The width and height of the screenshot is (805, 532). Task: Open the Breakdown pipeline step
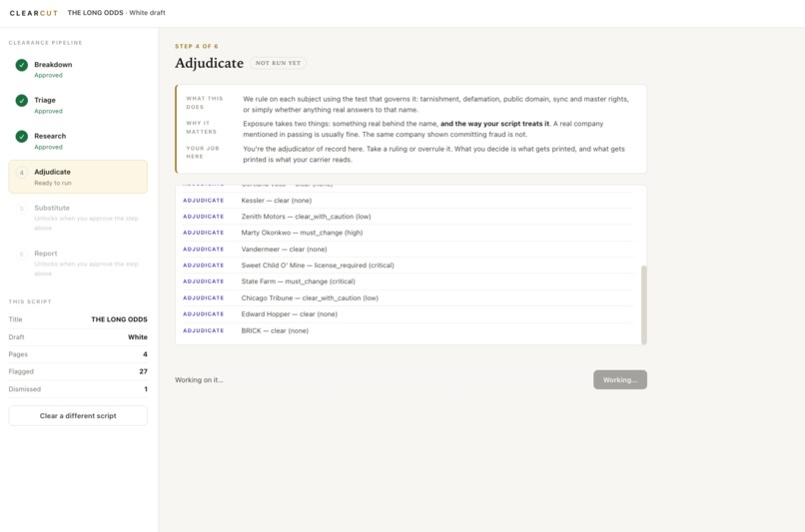tap(78, 69)
